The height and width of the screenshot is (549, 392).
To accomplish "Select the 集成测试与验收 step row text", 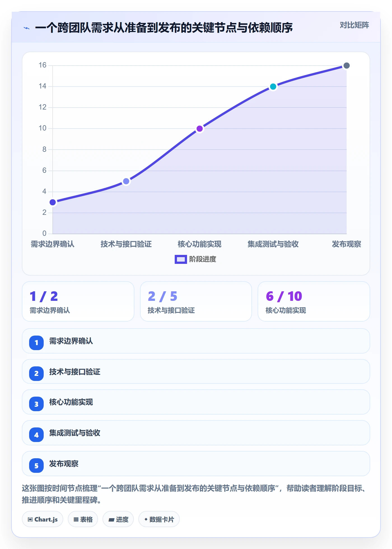I will click(75, 433).
